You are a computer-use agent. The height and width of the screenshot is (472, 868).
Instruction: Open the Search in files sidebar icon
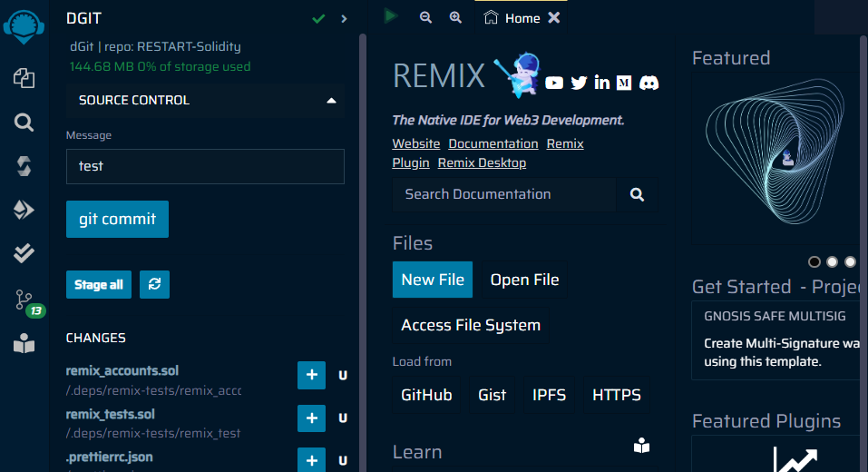[x=24, y=122]
